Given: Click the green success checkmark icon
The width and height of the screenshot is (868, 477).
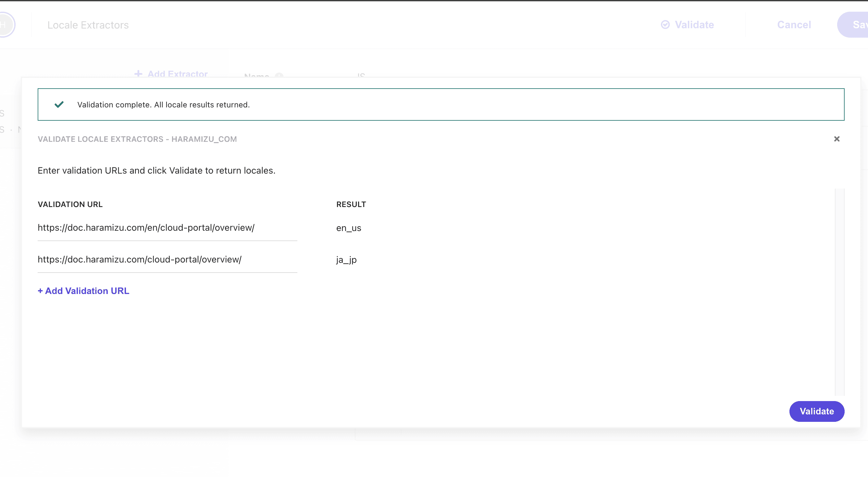Looking at the screenshot, I should click(x=59, y=104).
